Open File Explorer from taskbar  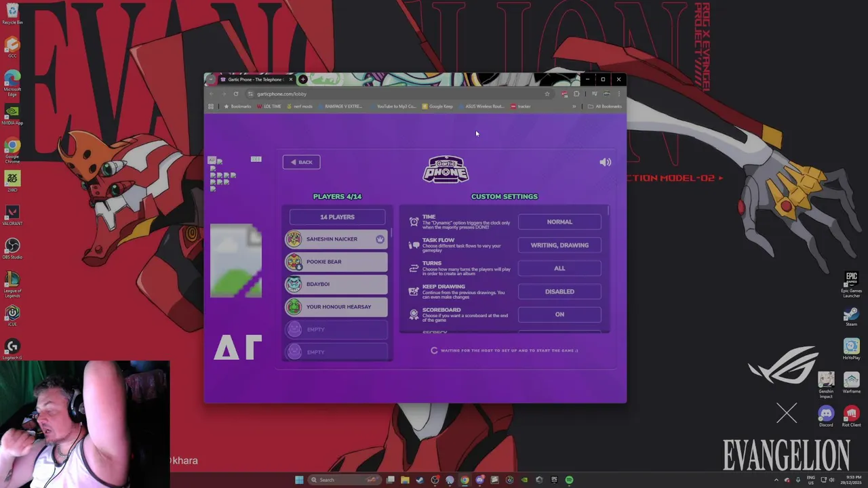coord(405,480)
